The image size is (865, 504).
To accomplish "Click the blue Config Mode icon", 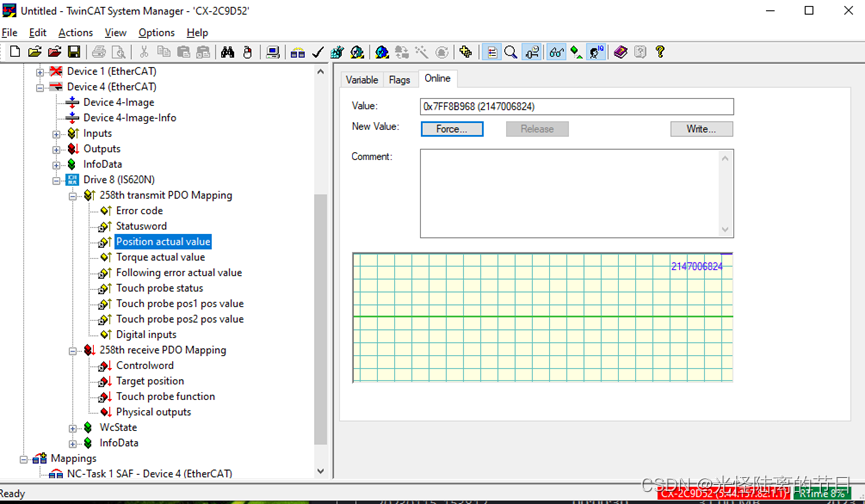I will (382, 52).
